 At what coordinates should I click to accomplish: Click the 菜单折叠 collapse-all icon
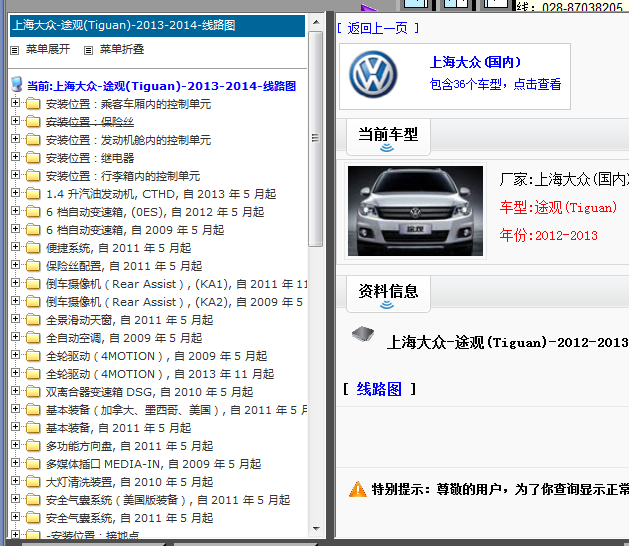coord(88,50)
